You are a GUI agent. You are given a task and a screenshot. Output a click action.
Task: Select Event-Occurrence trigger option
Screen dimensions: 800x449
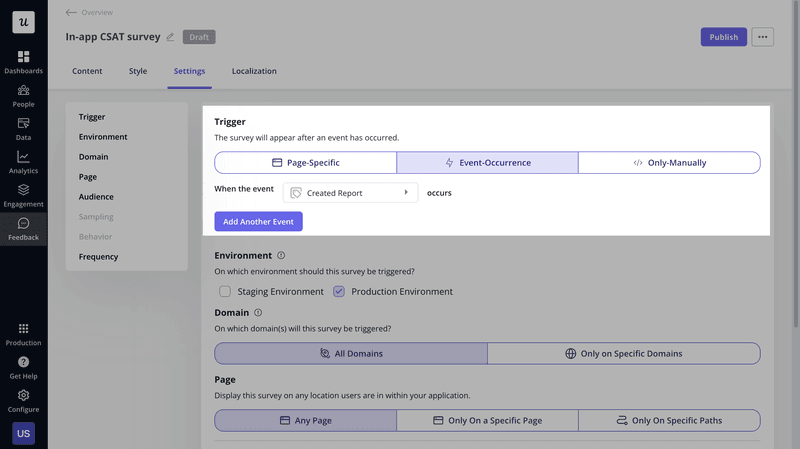(487, 162)
